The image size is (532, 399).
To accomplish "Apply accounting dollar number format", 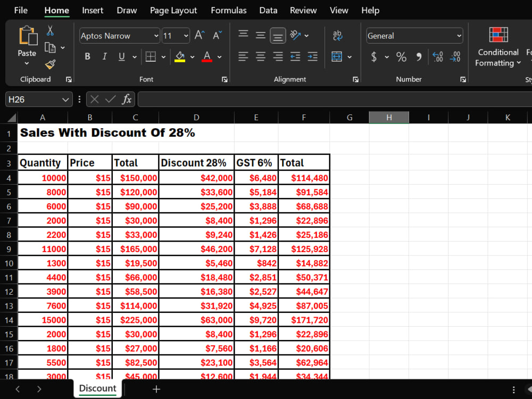I will click(x=374, y=57).
